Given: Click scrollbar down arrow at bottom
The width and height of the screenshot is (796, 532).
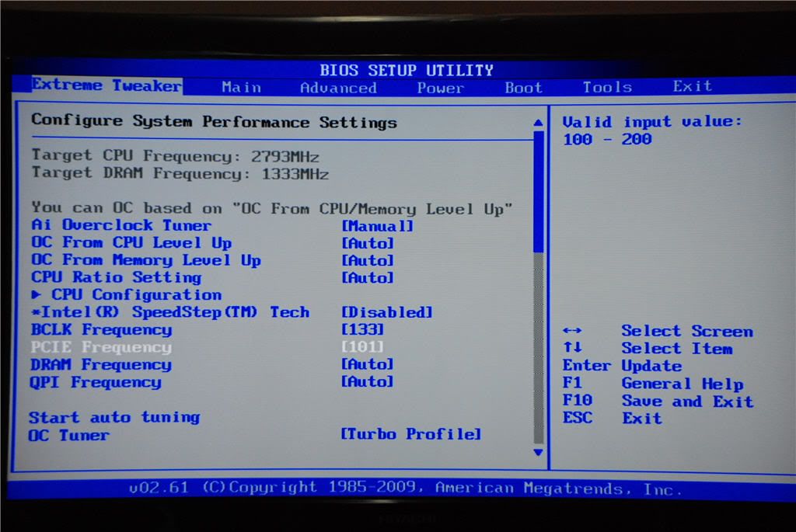Looking at the screenshot, I should [538, 451].
